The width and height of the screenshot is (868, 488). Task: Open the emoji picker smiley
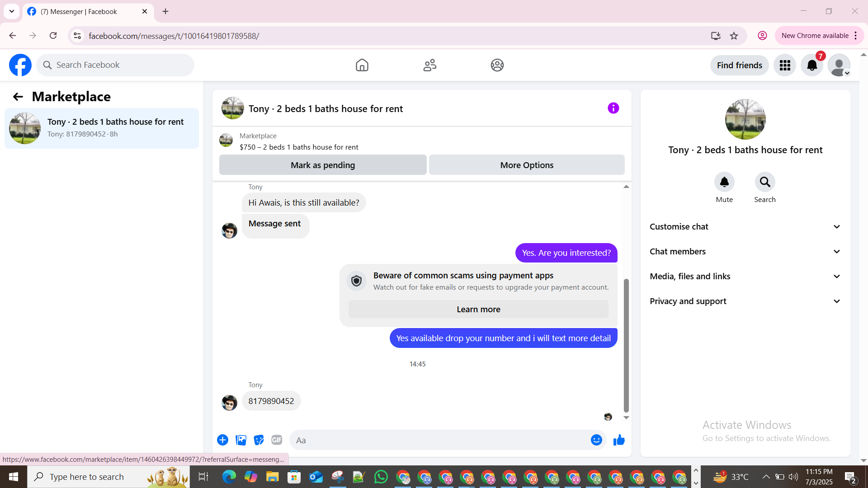click(x=596, y=440)
